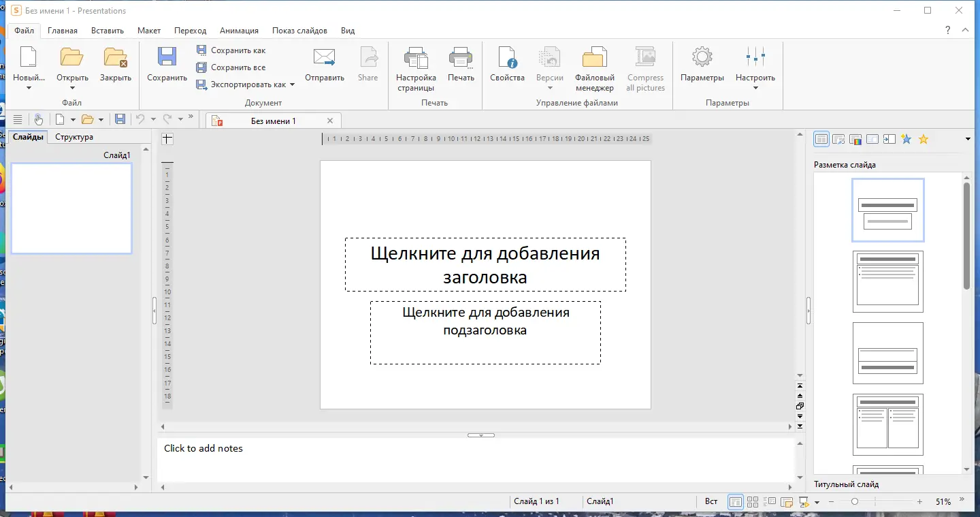980x517 pixels.
Task: Toggle insert mode indicator Вст
Action: [710, 501]
